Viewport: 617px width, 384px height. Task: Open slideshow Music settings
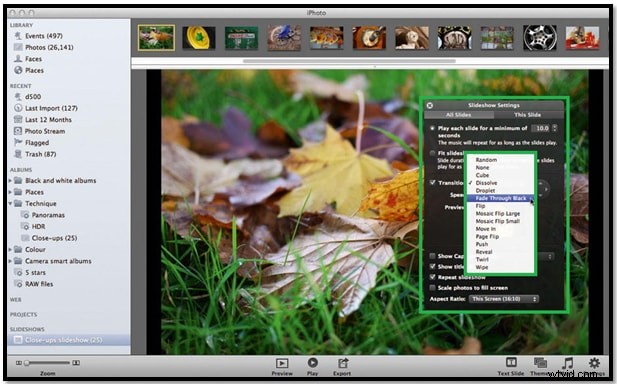point(567,362)
